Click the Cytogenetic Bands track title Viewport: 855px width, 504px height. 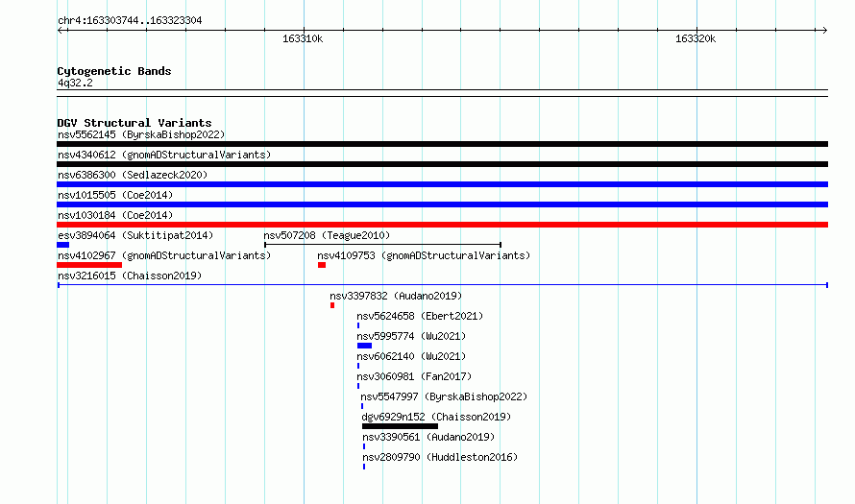tap(114, 71)
